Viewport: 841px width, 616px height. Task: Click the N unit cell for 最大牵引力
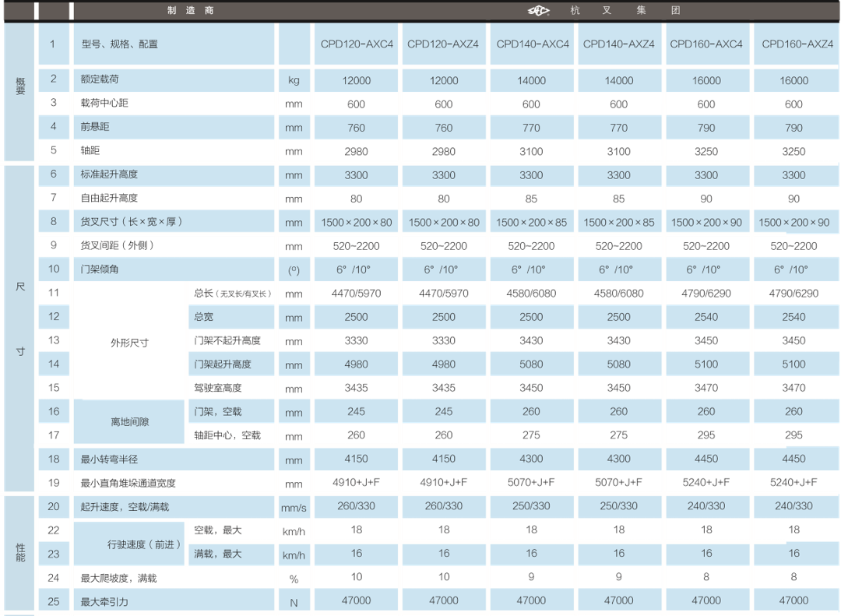tap(294, 602)
